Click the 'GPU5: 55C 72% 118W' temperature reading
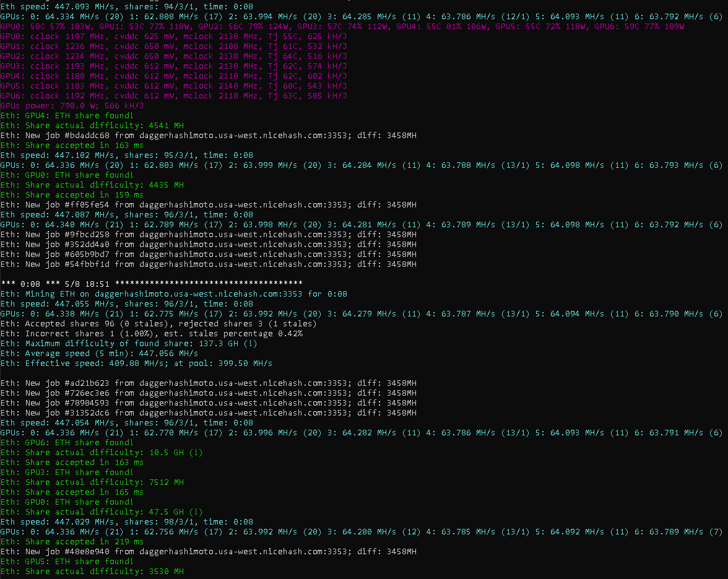The width and height of the screenshot is (728, 579). pyautogui.click(x=542, y=27)
